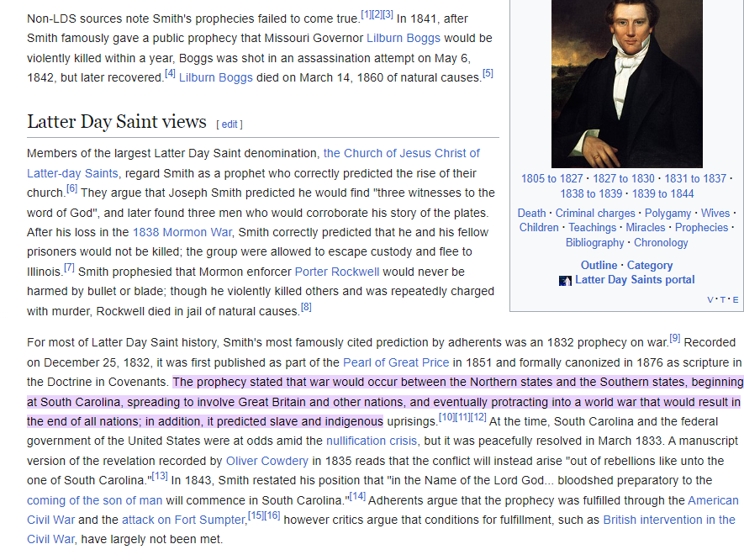Screen dimensions: 744x560
Task: Open first Lilburn Boggs link after Governor
Action: (x=404, y=38)
